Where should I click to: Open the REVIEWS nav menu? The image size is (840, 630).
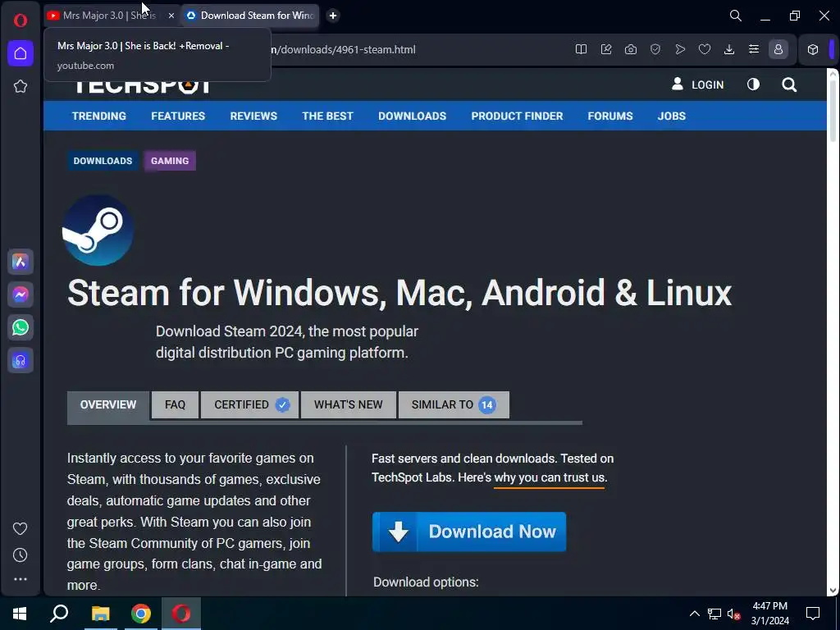point(253,116)
